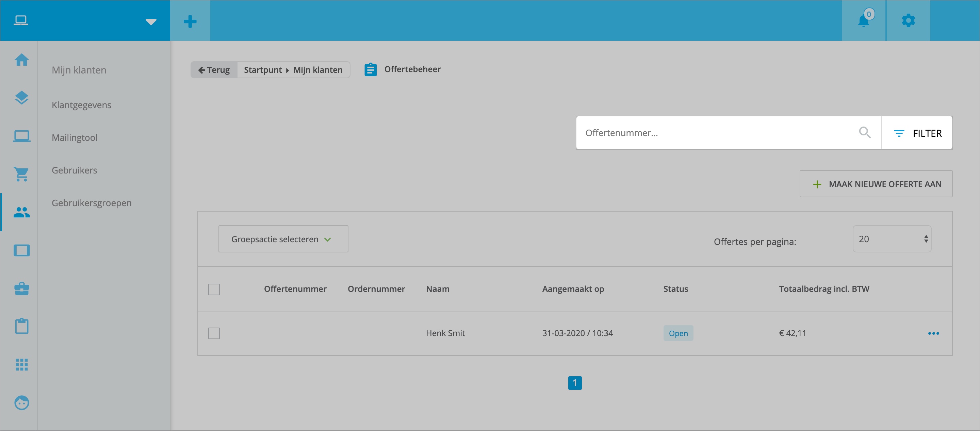980x431 pixels.
Task: Open the settings gear icon
Action: coord(909,20)
